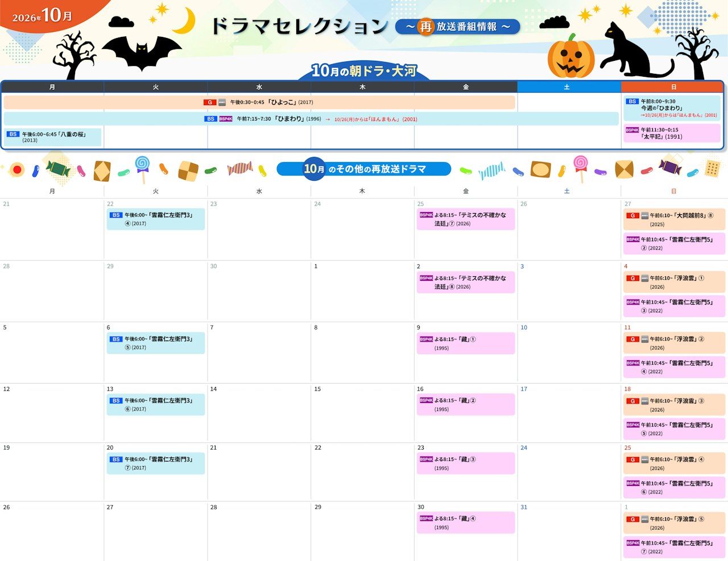The image size is (728, 561).
Task: Open 蔵③ entry on October 23
Action: coord(466,463)
